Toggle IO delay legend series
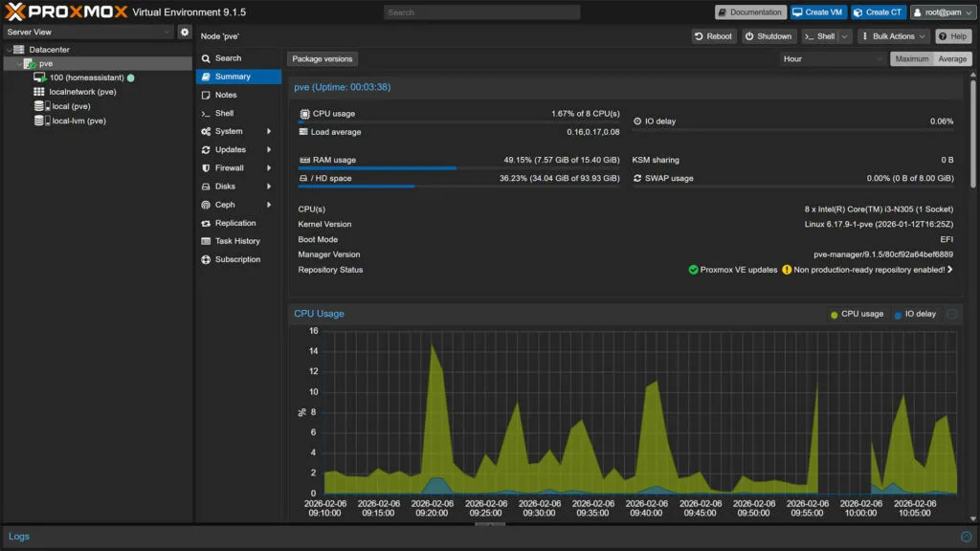This screenshot has height=551, width=980. [x=915, y=314]
